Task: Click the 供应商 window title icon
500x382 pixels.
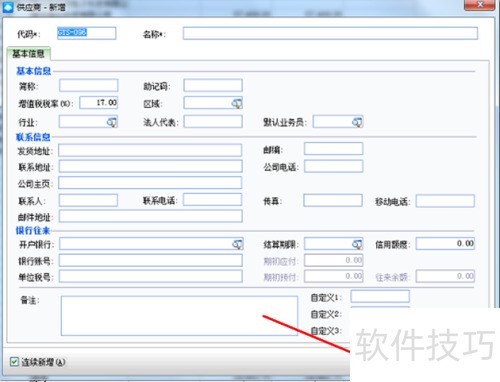Action: 8,7
